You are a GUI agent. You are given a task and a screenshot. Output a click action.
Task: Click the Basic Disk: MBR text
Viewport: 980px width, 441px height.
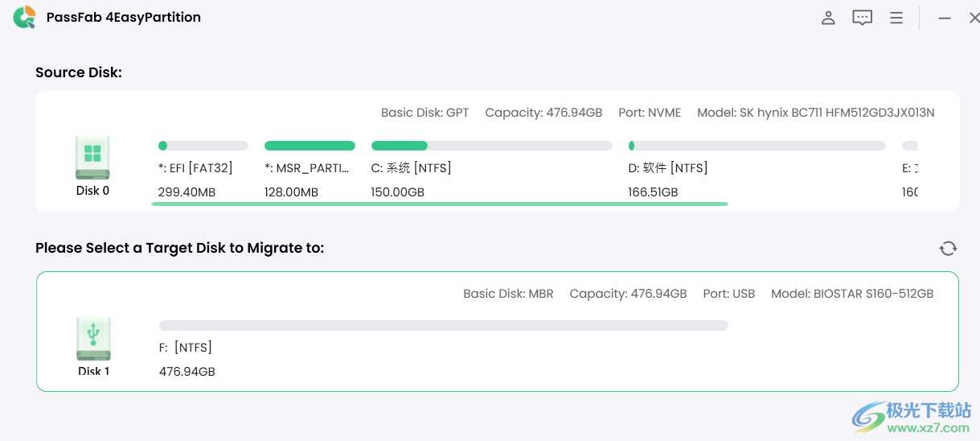[x=508, y=294]
